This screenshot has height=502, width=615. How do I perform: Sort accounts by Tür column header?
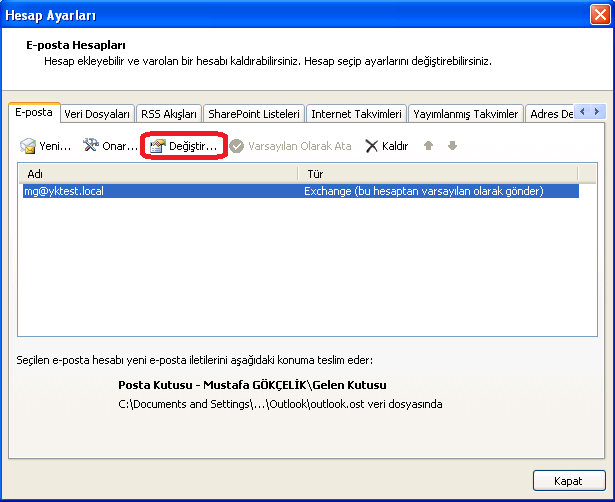pyautogui.click(x=440, y=173)
